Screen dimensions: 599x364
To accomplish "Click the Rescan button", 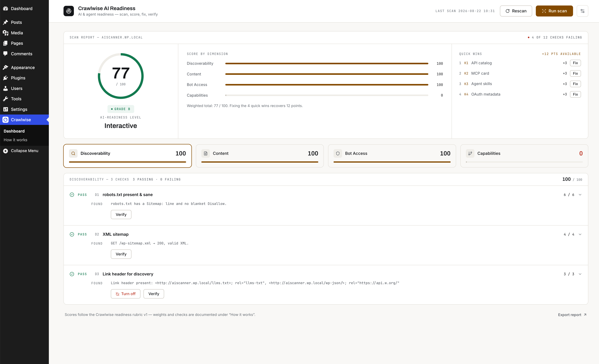I will coord(516,11).
